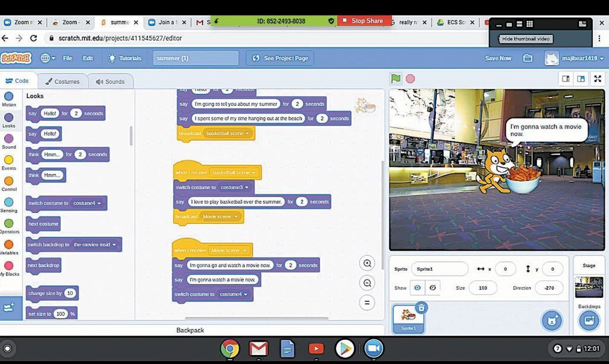Reload the page in browser toolbar
The width and height of the screenshot is (609, 364).
(x=33, y=38)
